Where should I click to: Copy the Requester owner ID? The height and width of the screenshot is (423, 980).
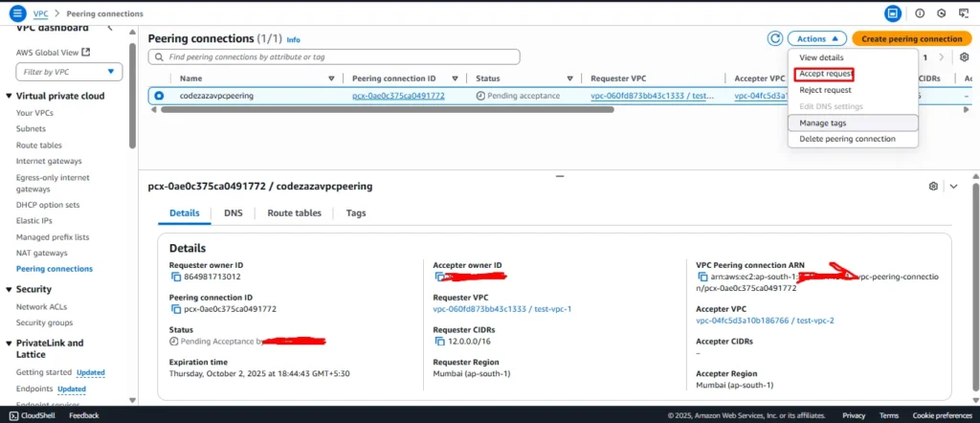click(x=176, y=277)
